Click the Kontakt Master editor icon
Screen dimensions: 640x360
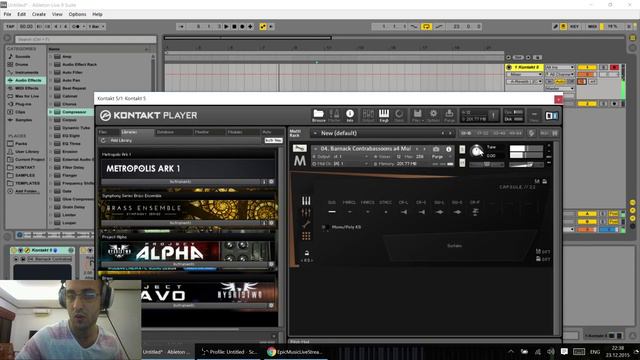334,116
